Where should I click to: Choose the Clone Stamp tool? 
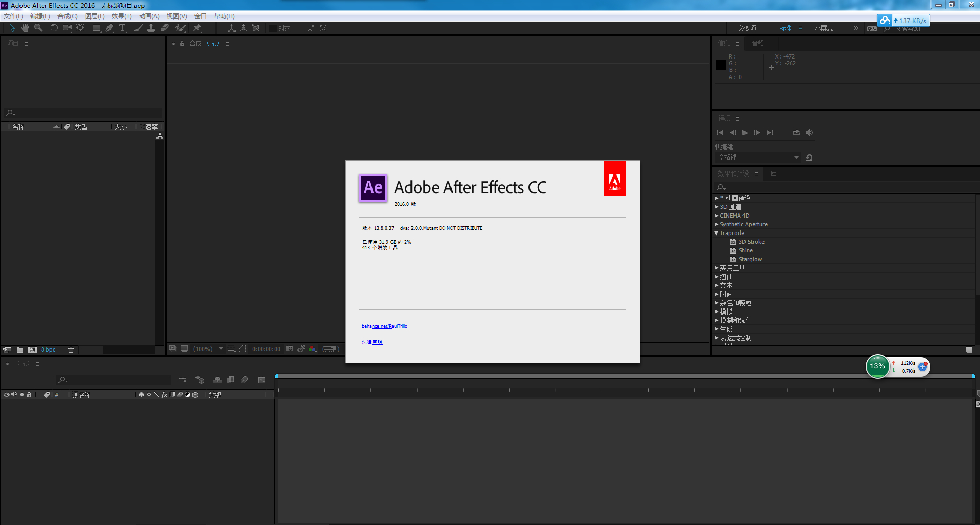151,28
